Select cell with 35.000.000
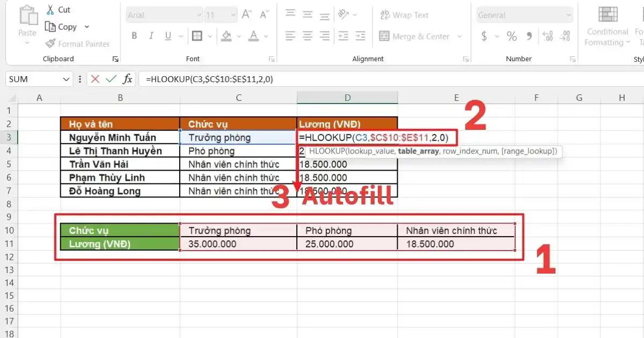The image size is (644, 338). point(238,244)
